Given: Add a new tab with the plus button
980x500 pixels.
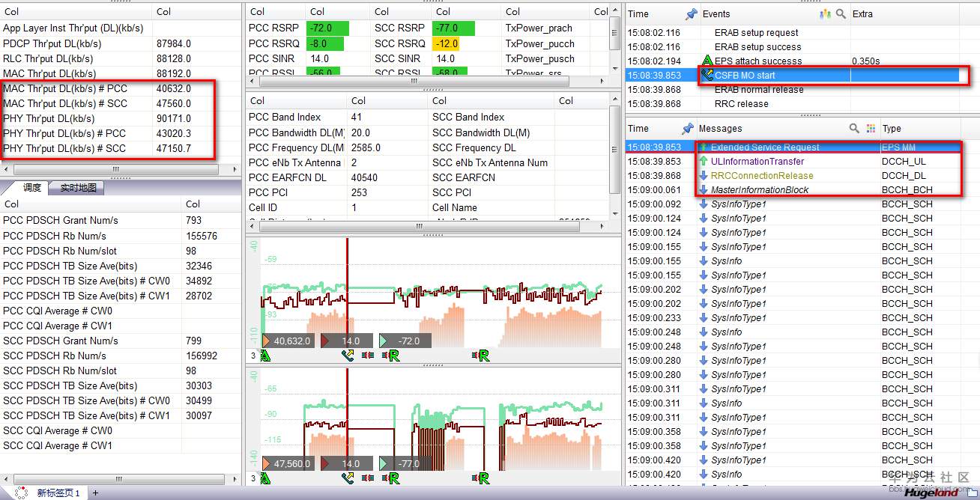Looking at the screenshot, I should [96, 493].
